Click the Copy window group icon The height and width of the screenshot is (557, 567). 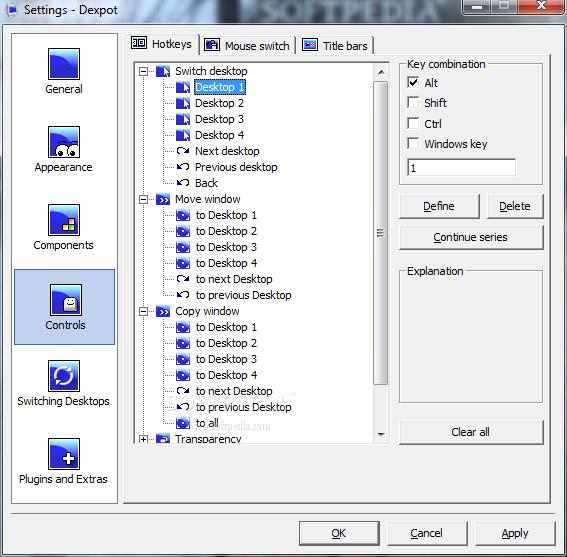click(163, 311)
